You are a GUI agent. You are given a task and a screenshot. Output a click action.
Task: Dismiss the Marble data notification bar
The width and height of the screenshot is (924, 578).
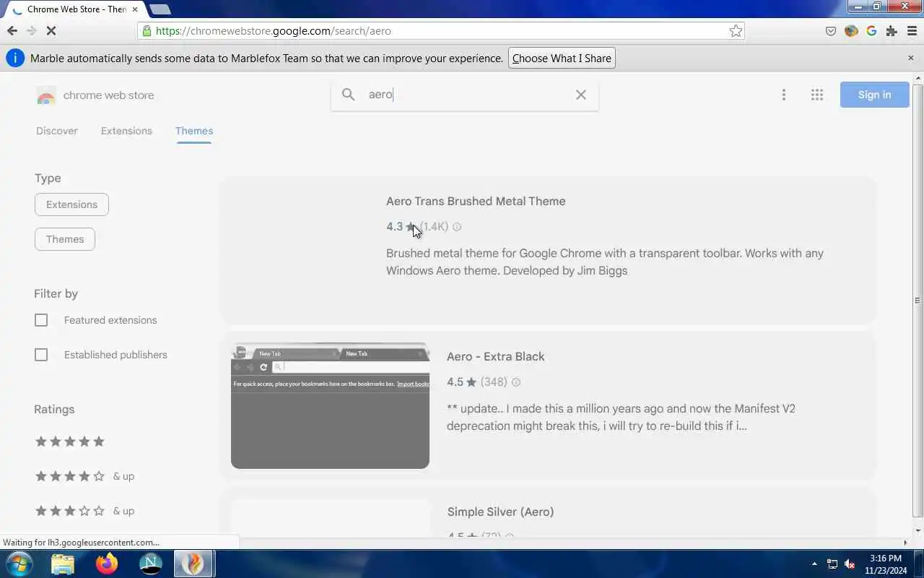point(910,58)
